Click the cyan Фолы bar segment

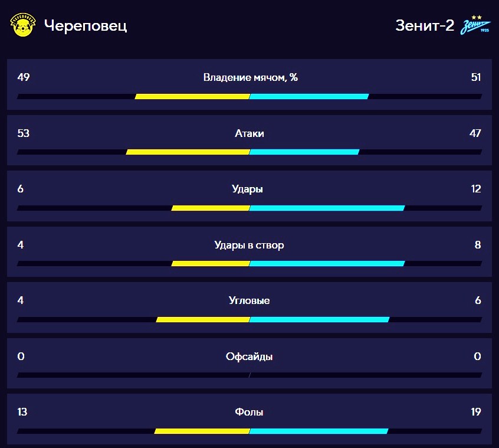tap(319, 431)
